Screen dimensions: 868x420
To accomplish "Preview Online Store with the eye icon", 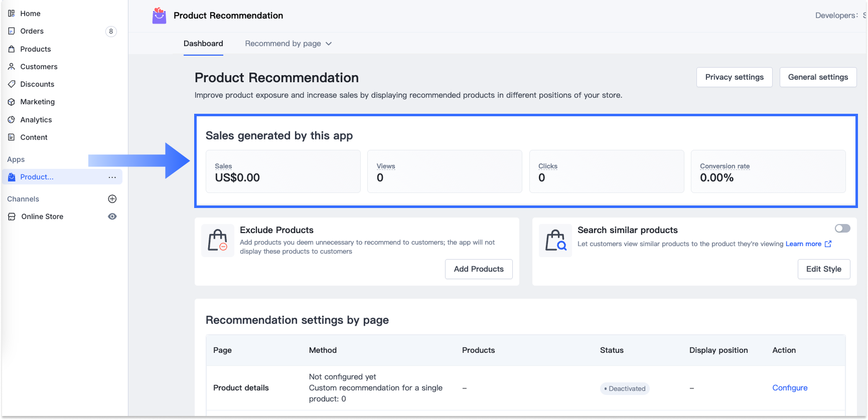I will (112, 217).
